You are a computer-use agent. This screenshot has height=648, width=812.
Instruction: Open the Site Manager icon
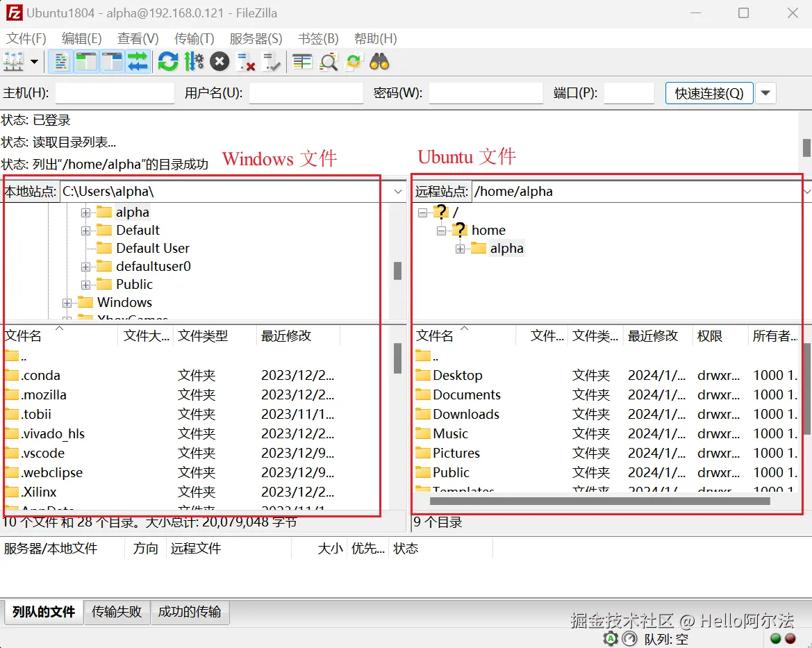click(13, 62)
